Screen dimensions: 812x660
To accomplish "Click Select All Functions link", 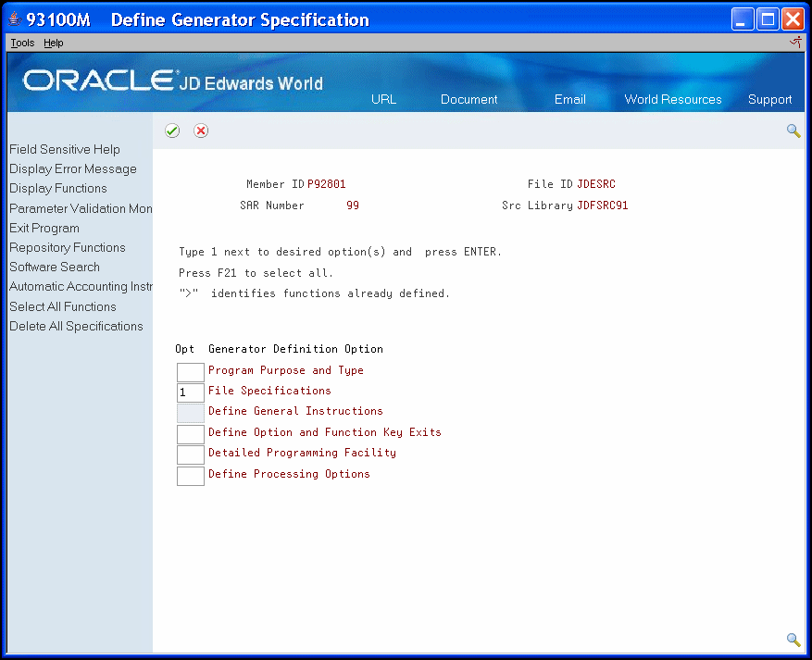I will click(63, 306).
